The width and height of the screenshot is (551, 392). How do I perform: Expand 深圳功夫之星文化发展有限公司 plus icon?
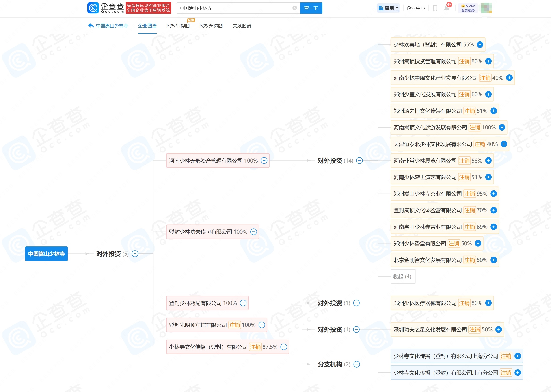coord(498,329)
